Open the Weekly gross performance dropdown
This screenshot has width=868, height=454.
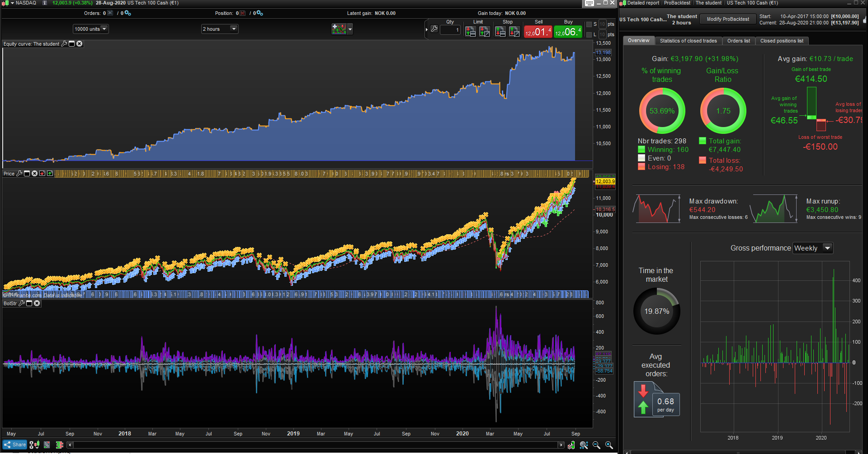(x=812, y=248)
